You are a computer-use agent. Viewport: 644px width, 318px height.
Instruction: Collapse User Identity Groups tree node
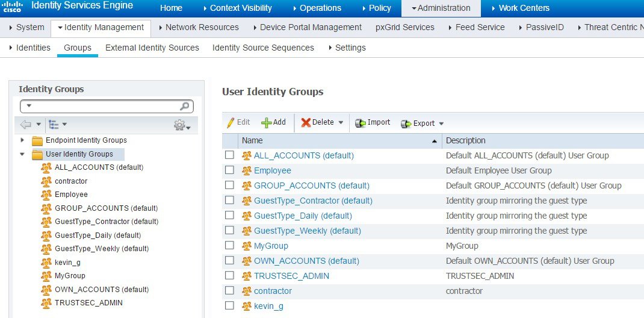[22, 154]
